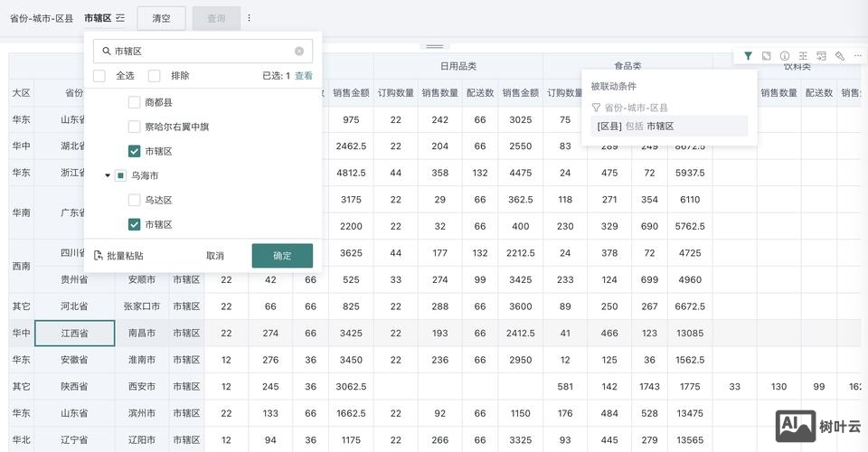Viewport: 868px width, 452px height.
Task: Click the 安徽省 cell
Action: pyautogui.click(x=75, y=360)
